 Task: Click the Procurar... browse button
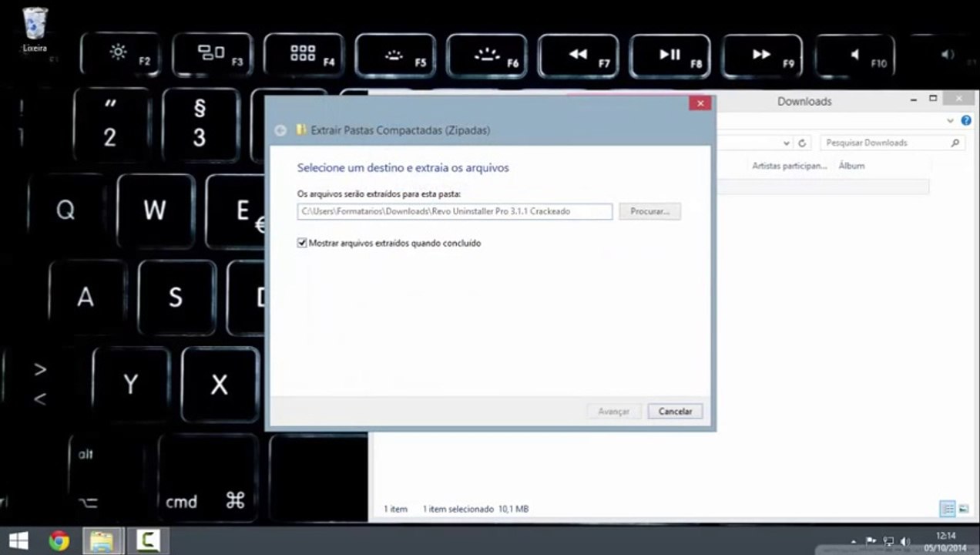tap(649, 211)
